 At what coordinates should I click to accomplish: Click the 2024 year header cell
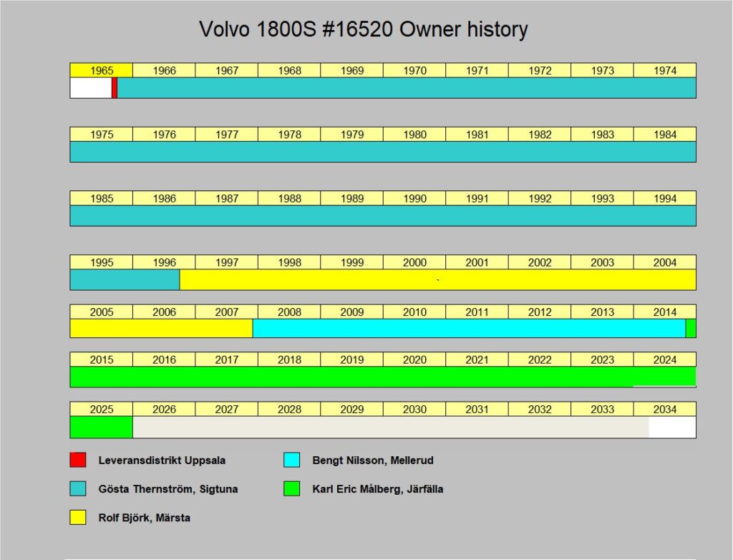point(665,360)
